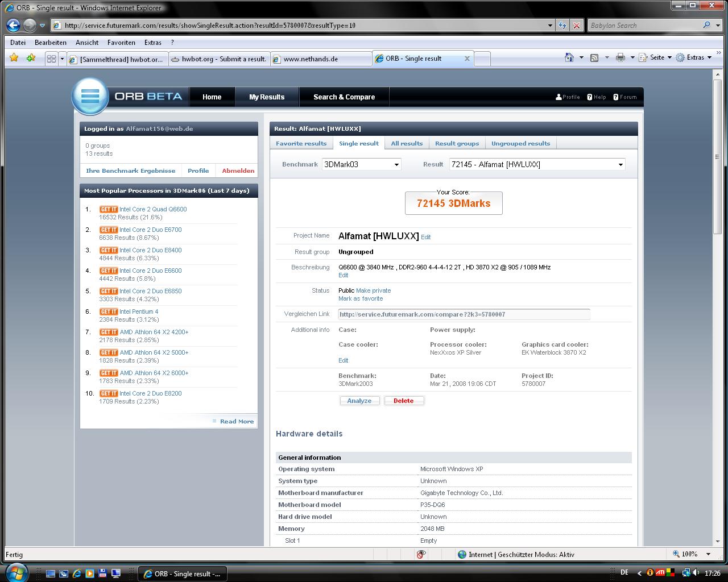Click Abmelden logout link
The image size is (728, 582).
[x=238, y=171]
